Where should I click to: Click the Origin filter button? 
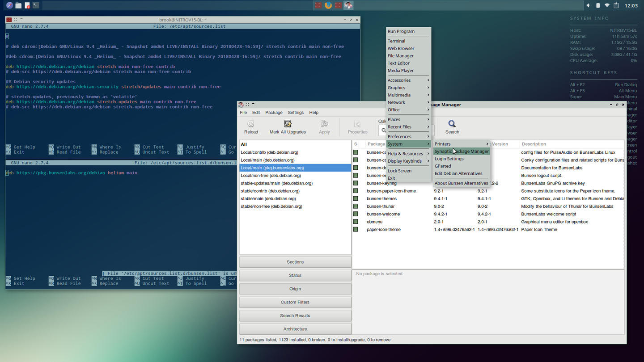295,289
